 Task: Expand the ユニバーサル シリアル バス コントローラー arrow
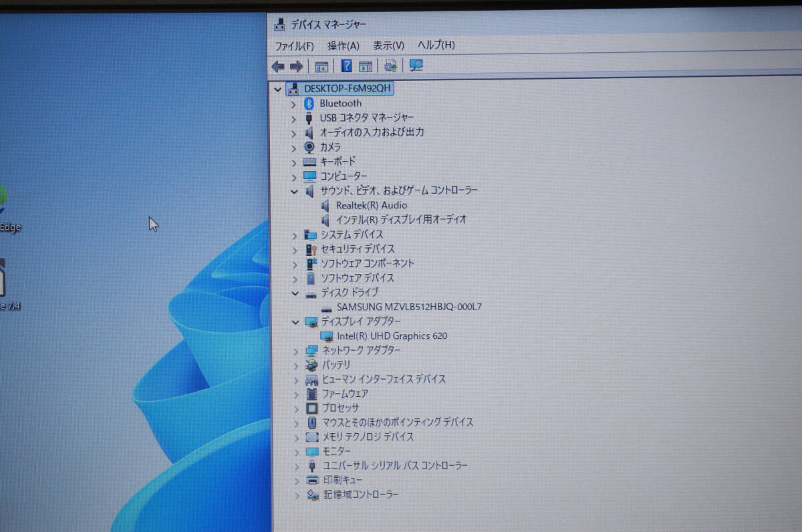pyautogui.click(x=297, y=467)
